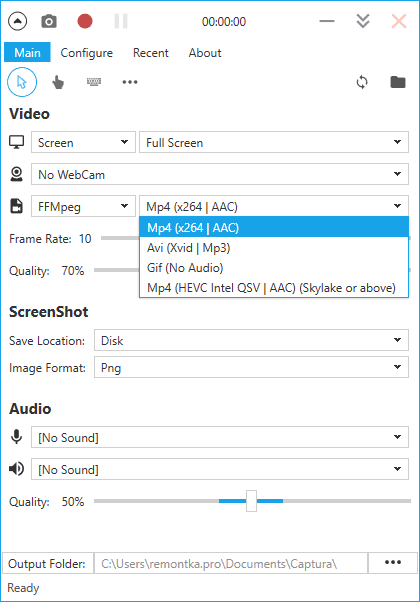The height and width of the screenshot is (602, 420).
Task: Toggle the keystrokes overlay keyboard icon
Action: [94, 81]
